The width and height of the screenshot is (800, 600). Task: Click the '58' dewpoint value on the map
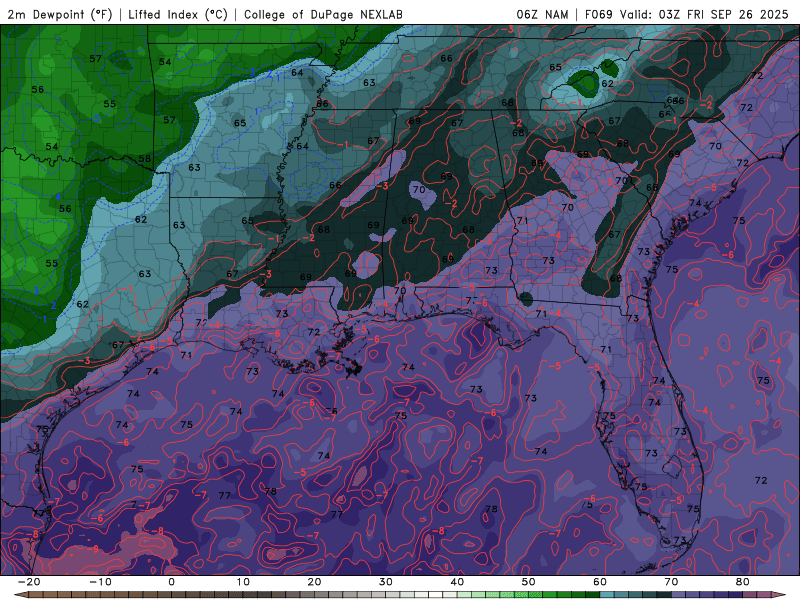[x=145, y=158]
